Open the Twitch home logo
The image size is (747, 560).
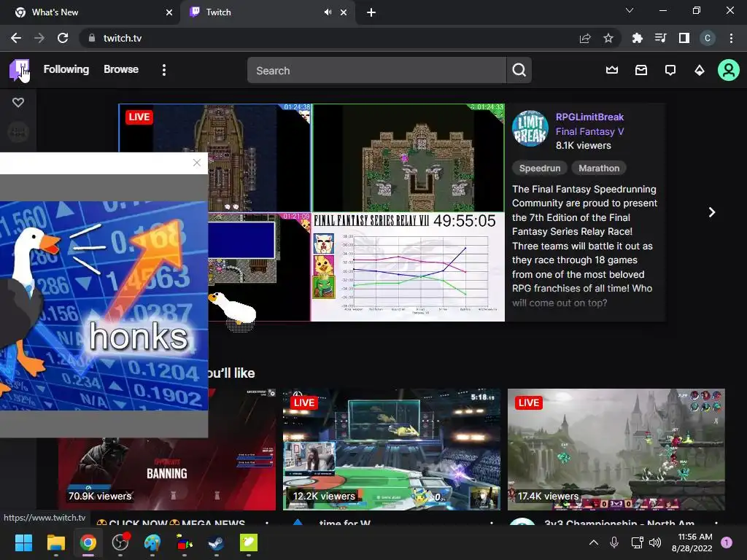coord(19,70)
